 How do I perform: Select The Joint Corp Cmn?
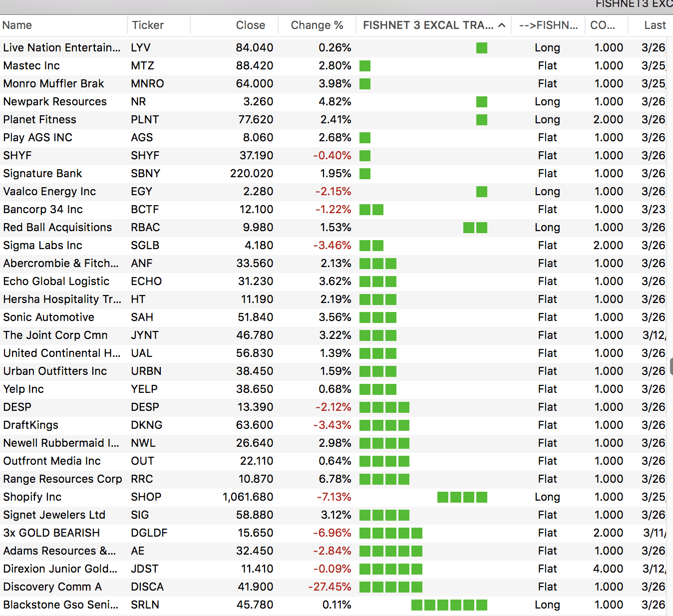(55, 335)
